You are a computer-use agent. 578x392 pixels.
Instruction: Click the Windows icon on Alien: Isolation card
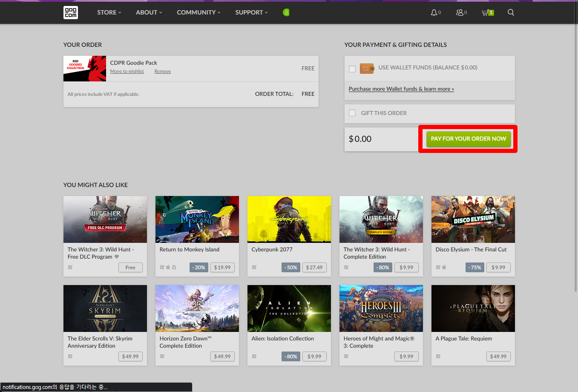coord(254,356)
